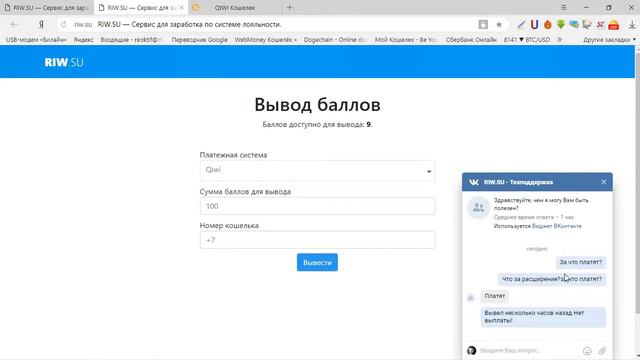Viewport: 640px width, 360px height.
Task: Click 'Вывод баллов' heading
Action: point(317,104)
